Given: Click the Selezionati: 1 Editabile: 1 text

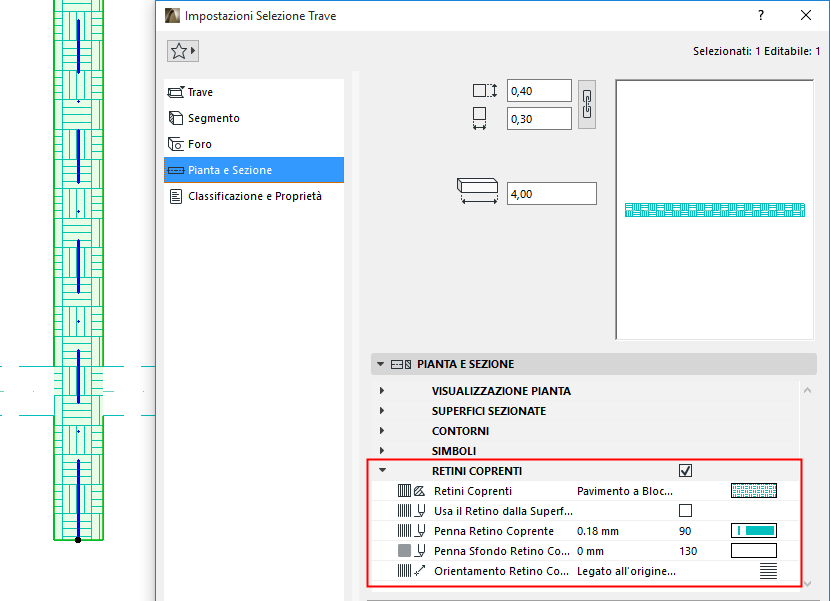Looking at the screenshot, I should [x=756, y=51].
